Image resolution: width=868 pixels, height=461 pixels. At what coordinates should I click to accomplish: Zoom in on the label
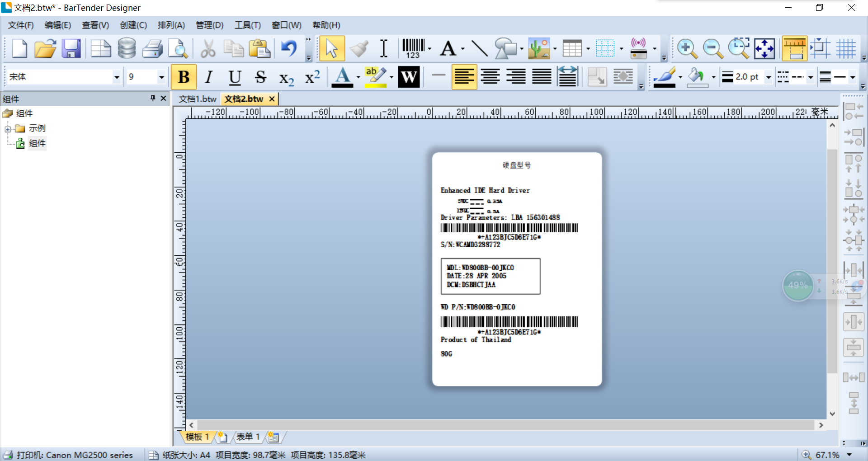[x=687, y=48]
